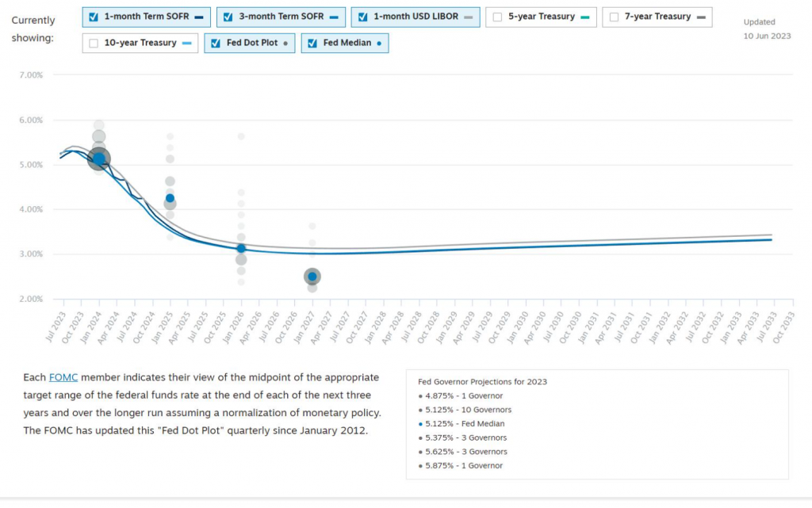The image size is (812, 508).
Task: Uncheck the 1-month Term SOFR checkbox
Action: tap(94, 17)
